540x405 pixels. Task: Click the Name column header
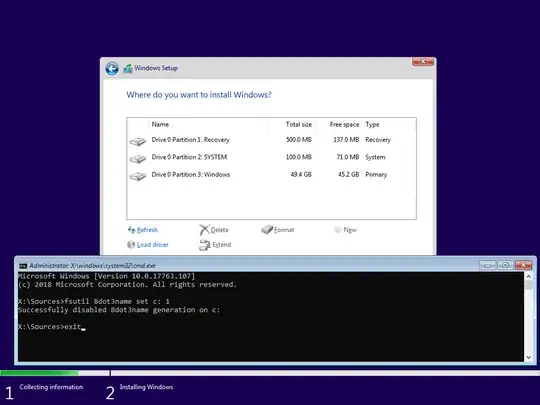pos(160,124)
